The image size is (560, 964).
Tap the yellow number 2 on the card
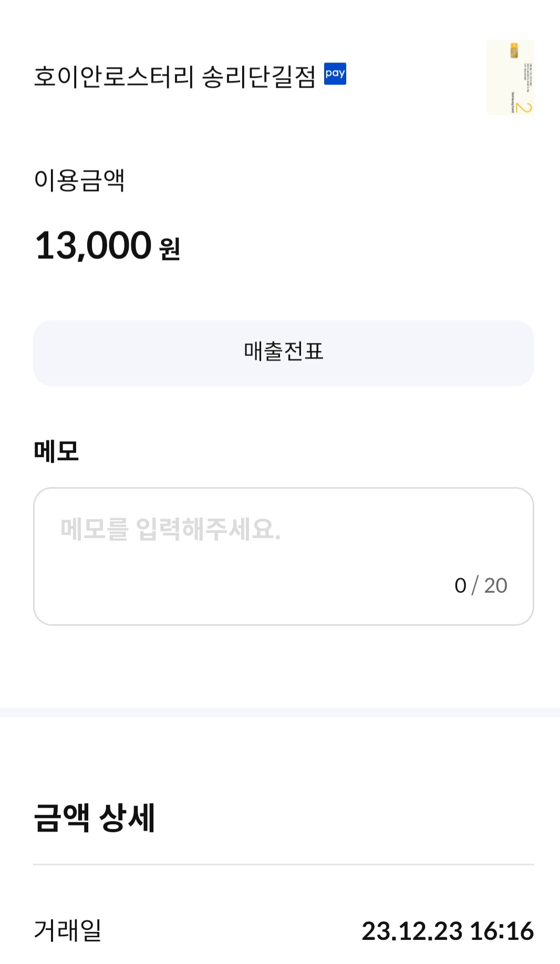(523, 108)
